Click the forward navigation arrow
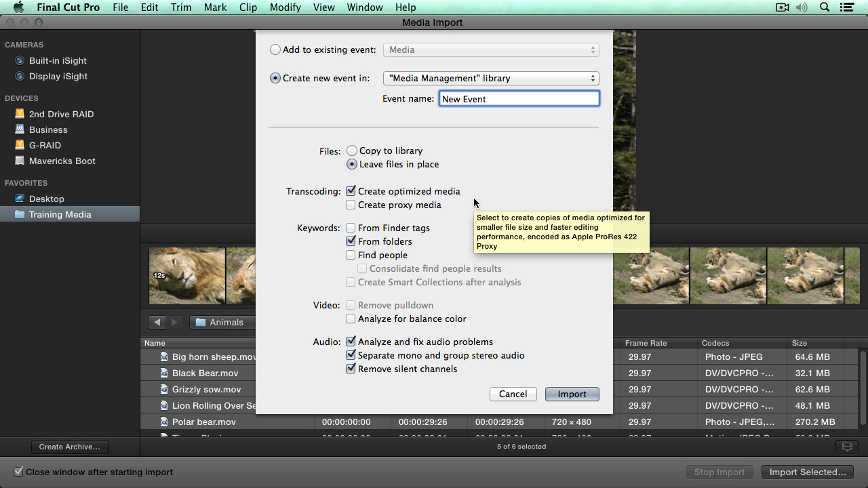The width and height of the screenshot is (868, 488). 174,322
